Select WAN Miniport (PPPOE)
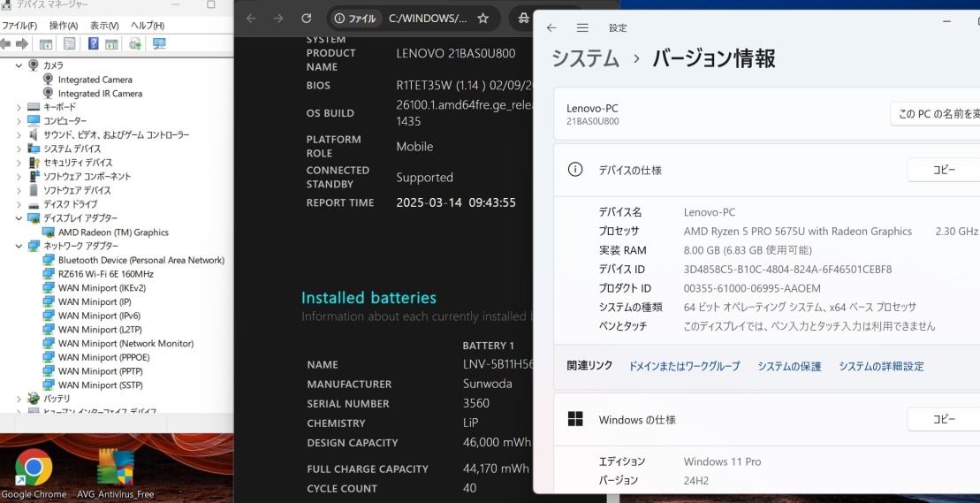 (103, 357)
